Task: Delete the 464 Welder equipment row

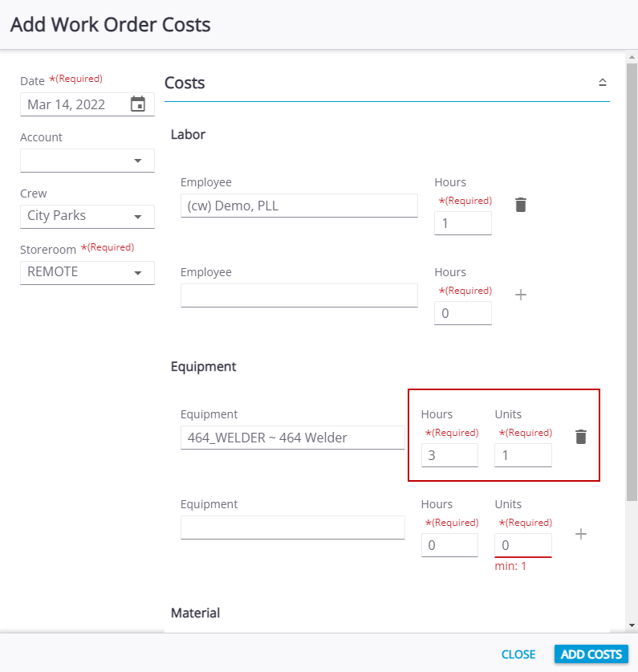Action: tap(581, 437)
